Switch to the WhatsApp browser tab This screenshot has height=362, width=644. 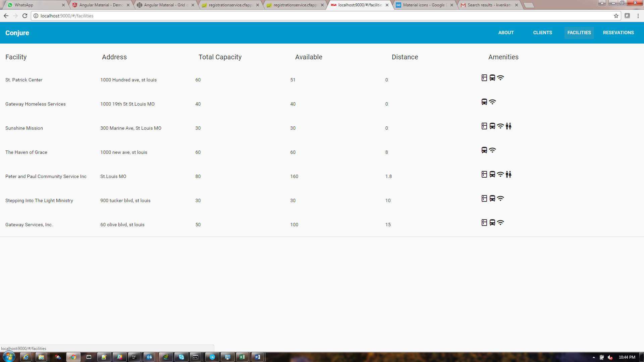(x=34, y=5)
